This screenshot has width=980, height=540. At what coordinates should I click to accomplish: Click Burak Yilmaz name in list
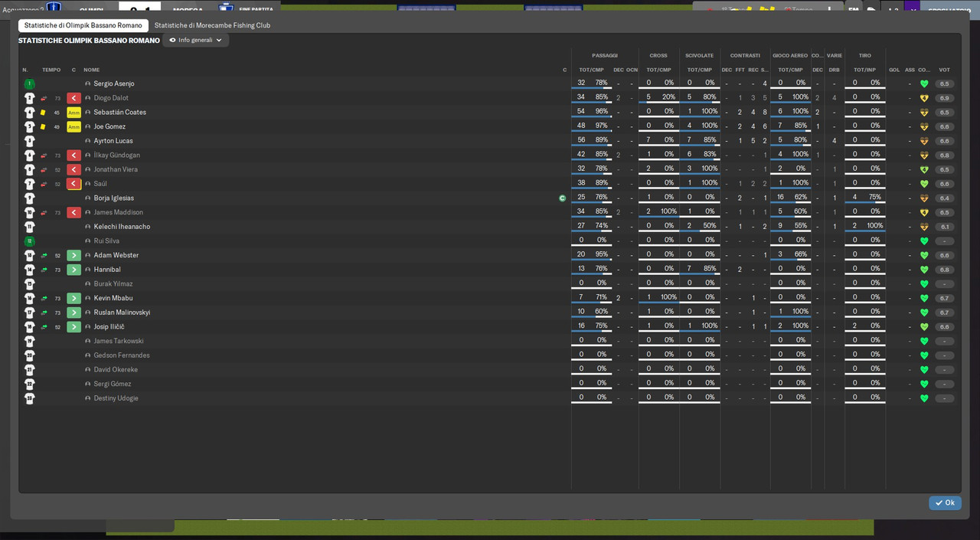113,284
